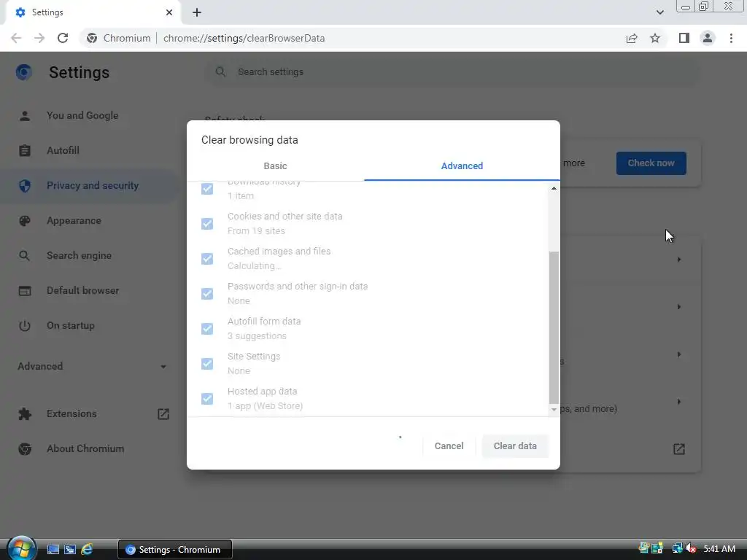Screen dimensions: 747x560
Task: Click the dialog scrollbar up arrow
Action: [554, 188]
